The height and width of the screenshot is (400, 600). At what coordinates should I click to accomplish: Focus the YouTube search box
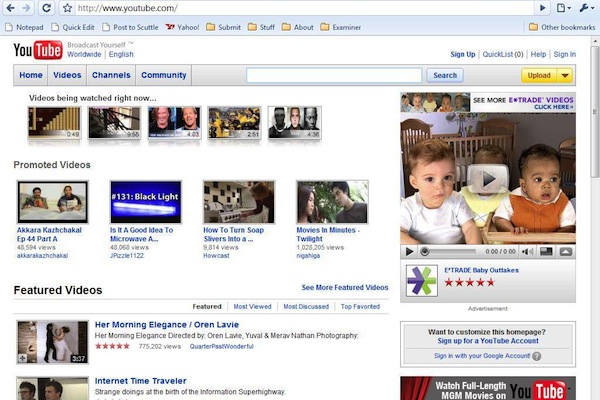[x=334, y=75]
